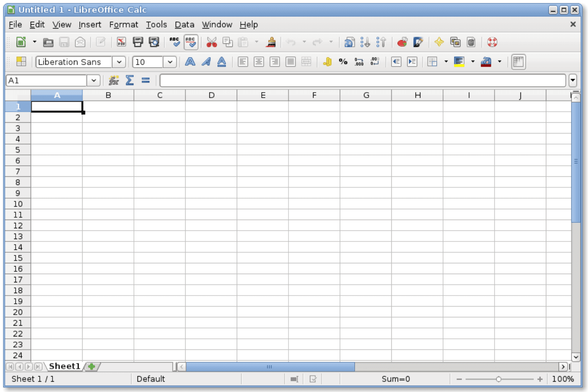Sort descending with the toolbar icon
The image size is (588, 392).
click(x=381, y=42)
